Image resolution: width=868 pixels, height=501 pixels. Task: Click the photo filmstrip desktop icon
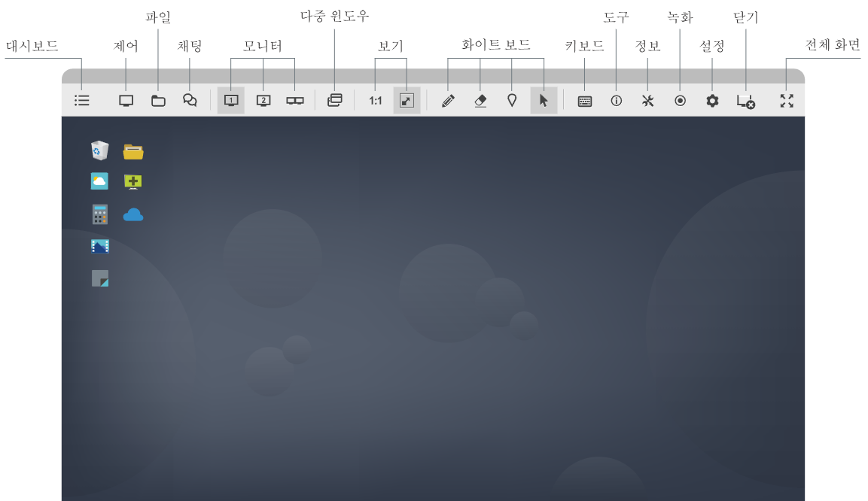point(100,246)
